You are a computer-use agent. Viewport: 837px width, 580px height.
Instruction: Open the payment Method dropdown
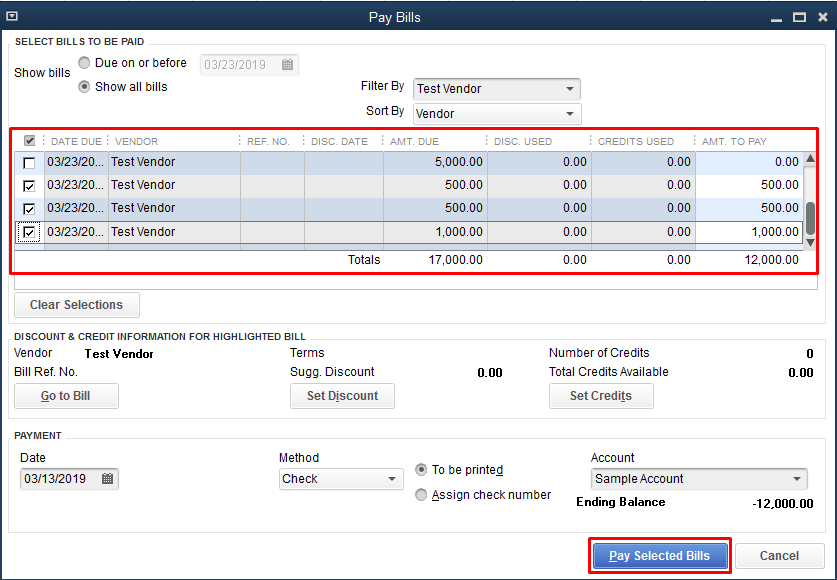click(392, 479)
